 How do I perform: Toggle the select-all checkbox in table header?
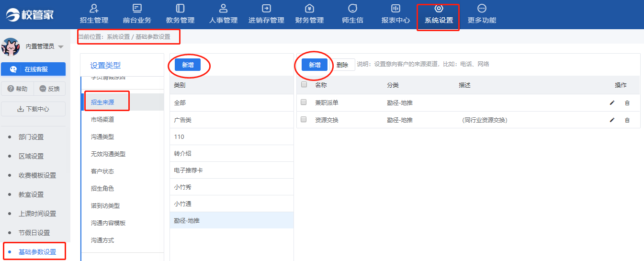[x=304, y=85]
